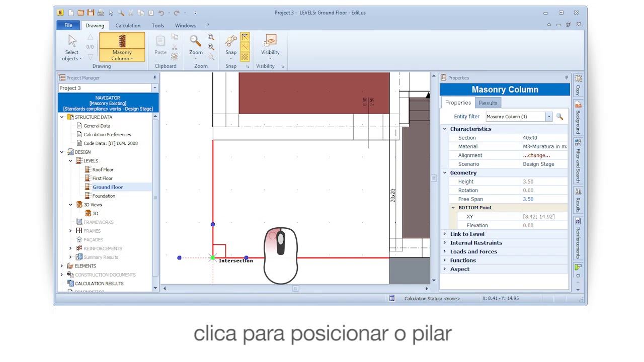Expand the Loads and Forces section
Screen dimensions: 644x362
click(445, 251)
